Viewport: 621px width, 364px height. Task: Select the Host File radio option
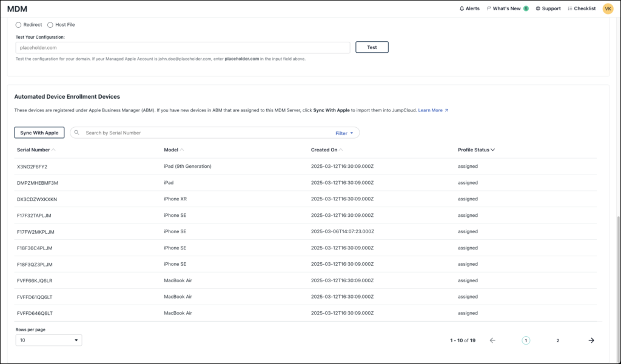coord(50,25)
